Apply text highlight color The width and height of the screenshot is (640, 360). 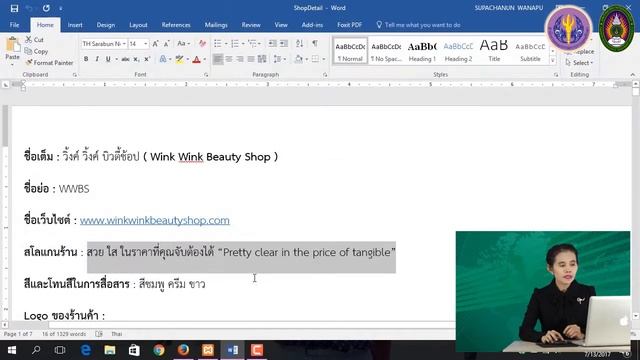[x=180, y=60]
